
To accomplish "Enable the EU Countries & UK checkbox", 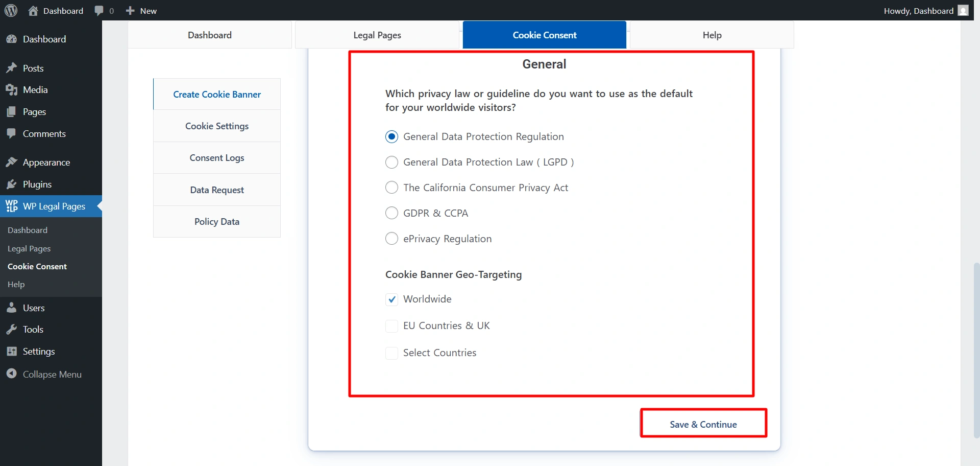I will (391, 326).
